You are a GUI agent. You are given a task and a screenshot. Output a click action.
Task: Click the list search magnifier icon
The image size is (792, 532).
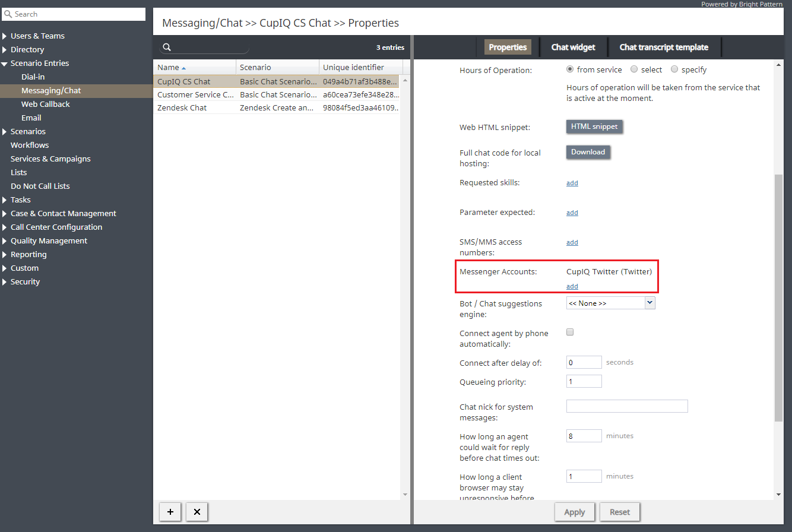click(x=167, y=47)
